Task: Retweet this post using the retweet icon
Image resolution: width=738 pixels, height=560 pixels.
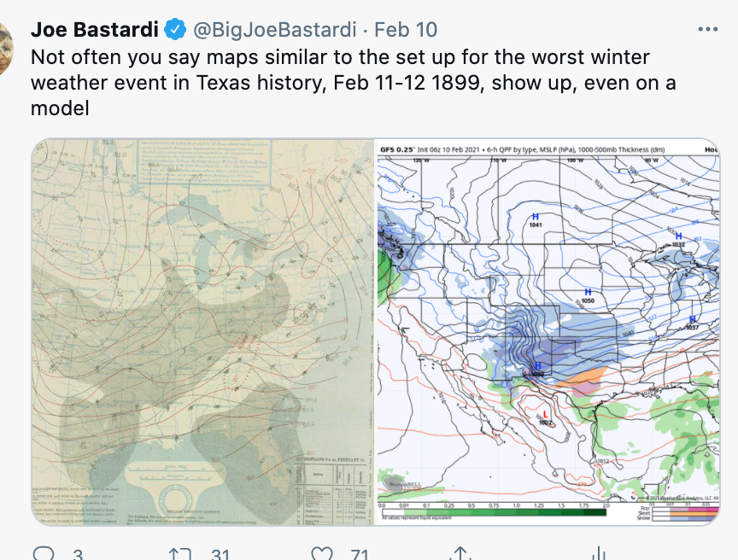Action: coord(179,554)
